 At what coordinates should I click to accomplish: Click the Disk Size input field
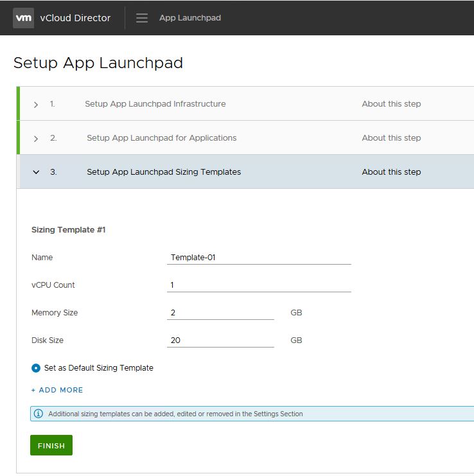pos(220,340)
